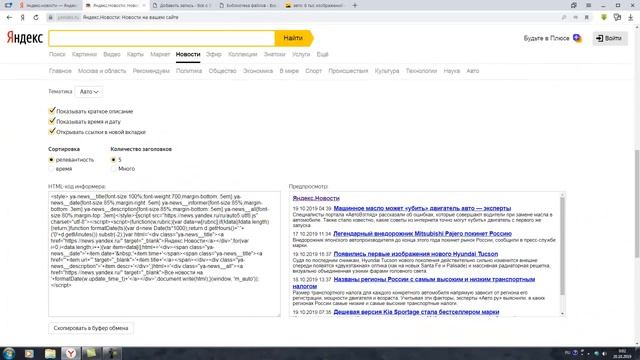Screen dimensions: 640x360
Task: Select 'релевантность' sorting radio button
Action: pos(51,160)
